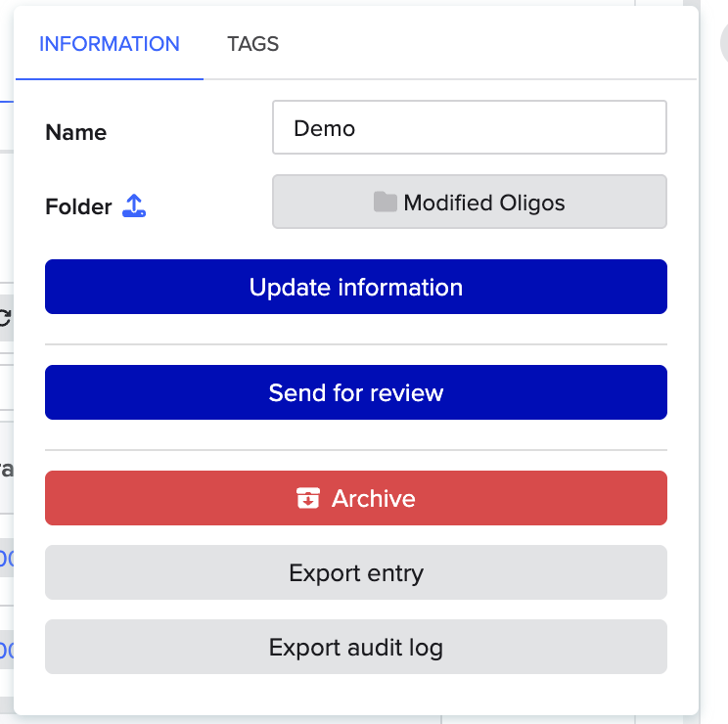Click the upload icon beside Folder

click(x=134, y=206)
